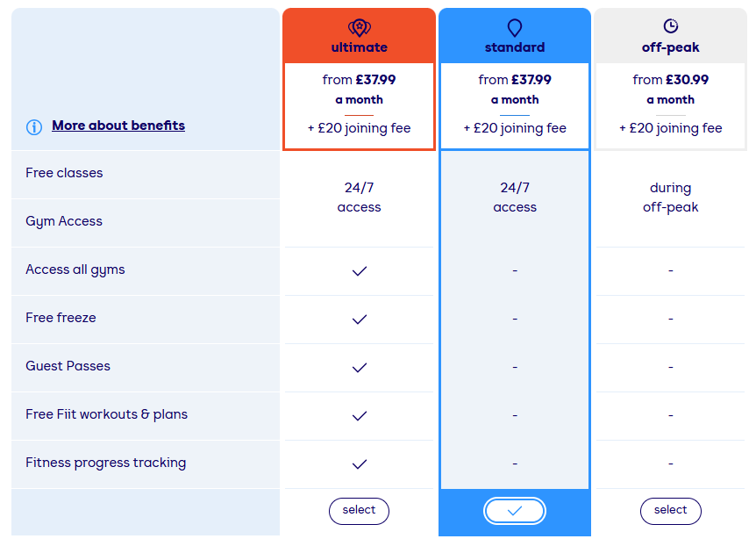
Task: Click the Free Fiit workouts checkmark
Action: (359, 415)
